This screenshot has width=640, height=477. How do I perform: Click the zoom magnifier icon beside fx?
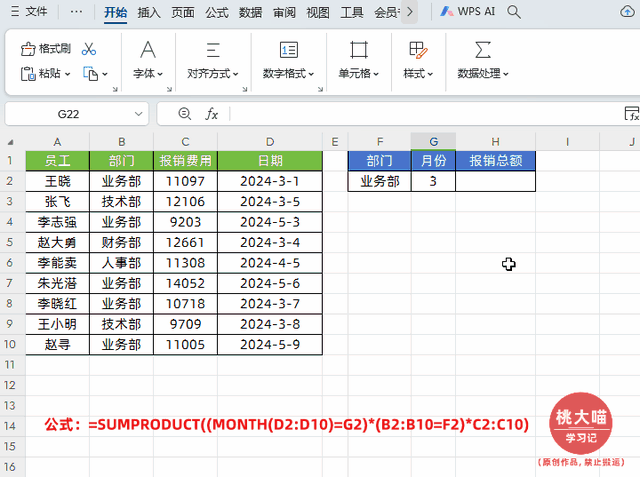[184, 113]
